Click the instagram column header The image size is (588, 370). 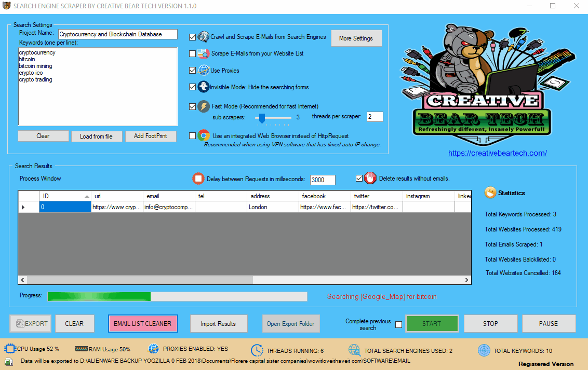click(429, 196)
